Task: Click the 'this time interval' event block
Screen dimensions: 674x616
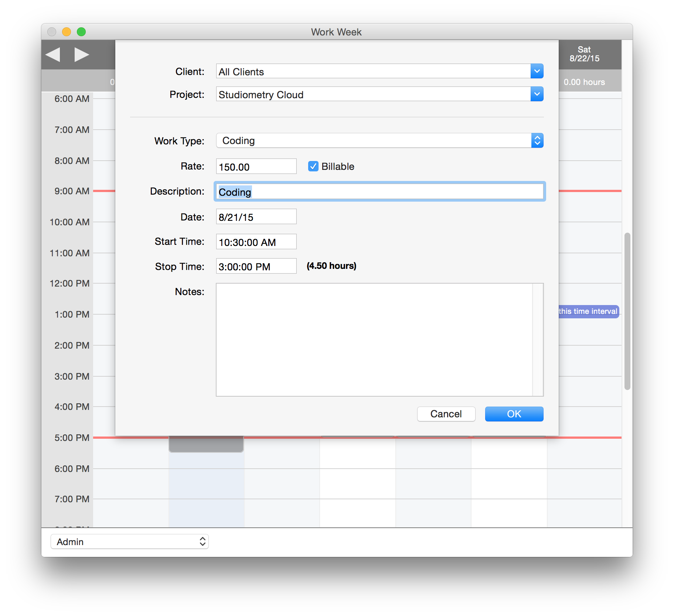Action: [589, 311]
